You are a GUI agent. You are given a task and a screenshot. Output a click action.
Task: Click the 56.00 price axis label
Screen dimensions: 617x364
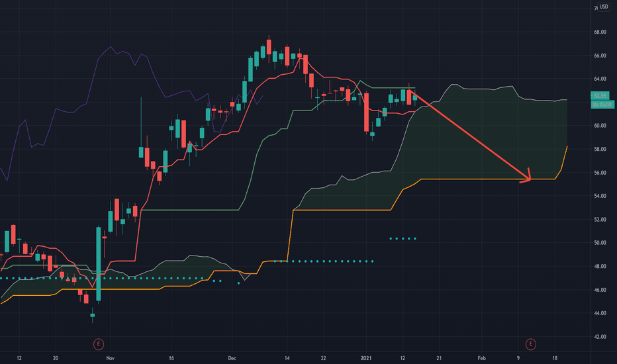click(x=600, y=173)
